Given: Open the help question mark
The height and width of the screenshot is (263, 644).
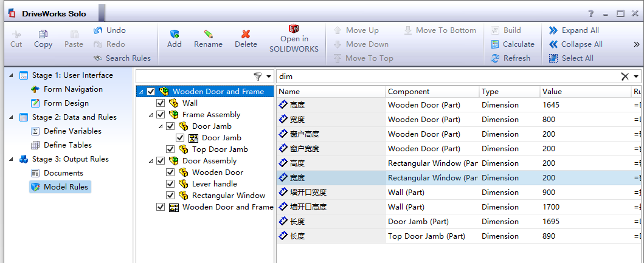Looking at the screenshot, I should (591, 13).
